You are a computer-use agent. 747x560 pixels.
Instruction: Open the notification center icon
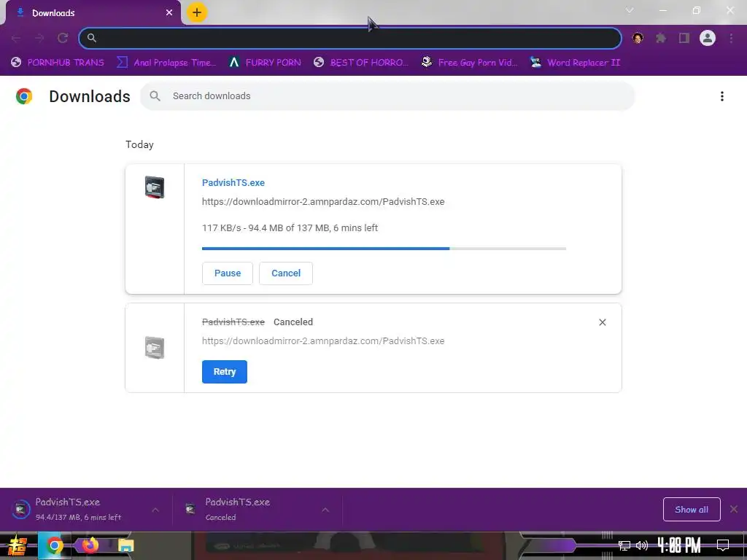click(x=723, y=545)
